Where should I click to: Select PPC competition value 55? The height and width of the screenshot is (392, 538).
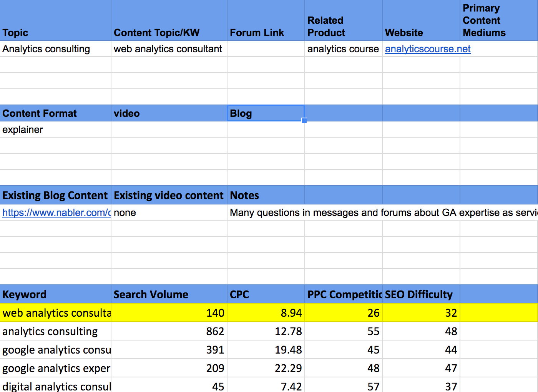(344, 331)
